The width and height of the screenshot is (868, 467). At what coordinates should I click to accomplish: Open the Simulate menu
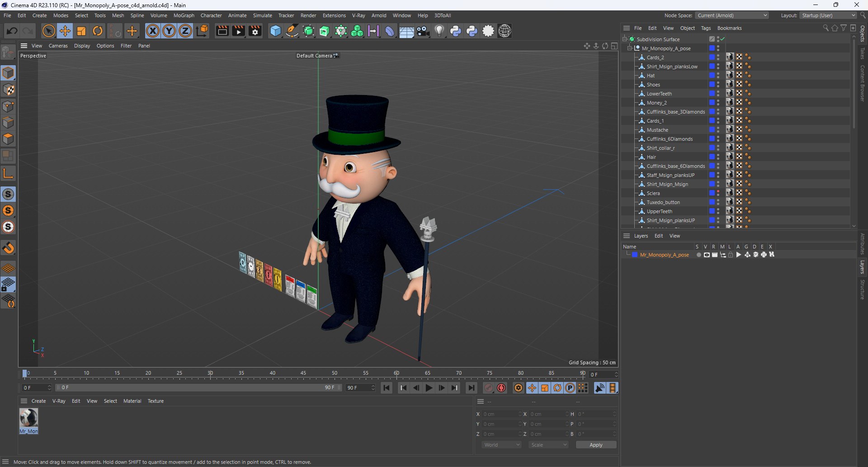(x=262, y=15)
